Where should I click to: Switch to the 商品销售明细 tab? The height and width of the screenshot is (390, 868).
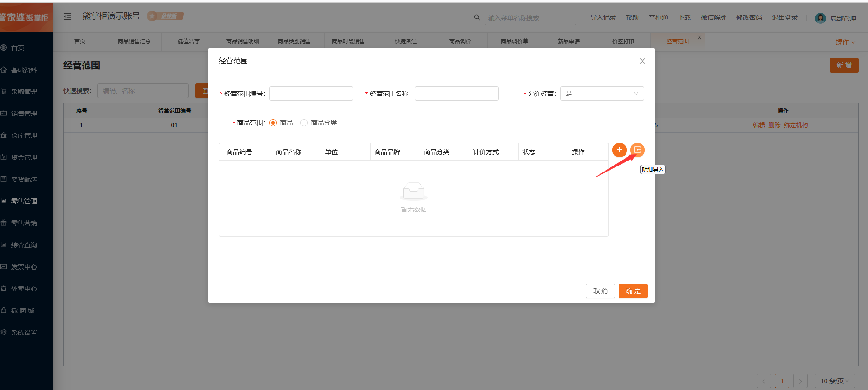[x=243, y=42]
